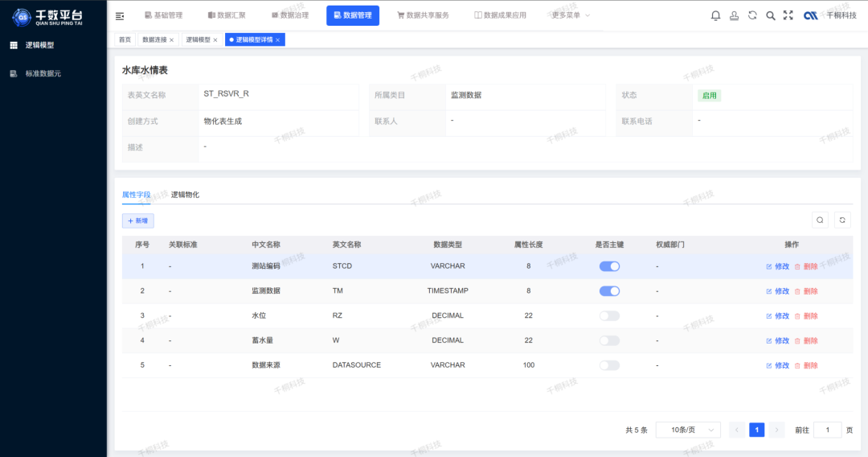Click the 前往 page number input field

point(828,430)
